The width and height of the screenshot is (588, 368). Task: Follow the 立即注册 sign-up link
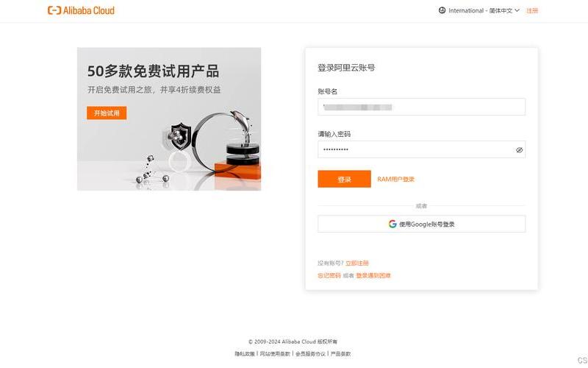357,263
